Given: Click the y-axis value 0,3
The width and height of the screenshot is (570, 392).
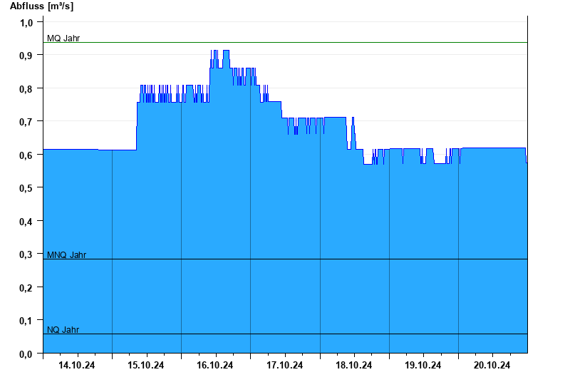Looking at the screenshot, I should [26, 254].
